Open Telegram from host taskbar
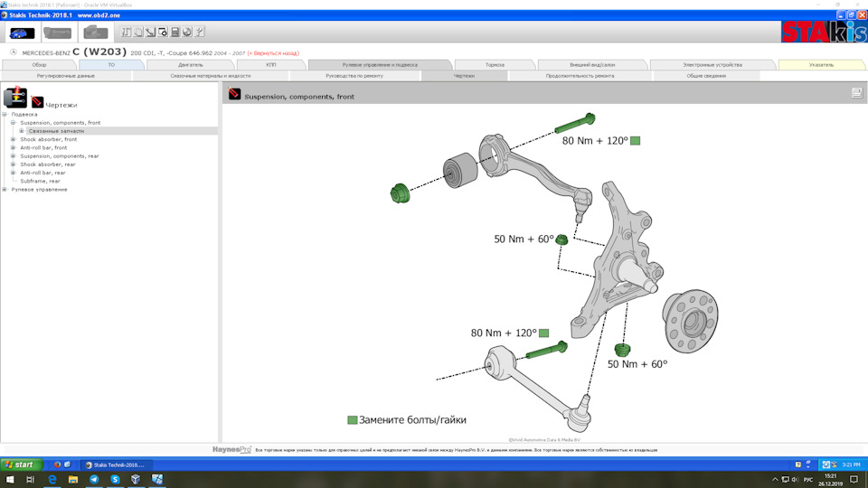This screenshot has width=868, height=488. click(x=94, y=480)
